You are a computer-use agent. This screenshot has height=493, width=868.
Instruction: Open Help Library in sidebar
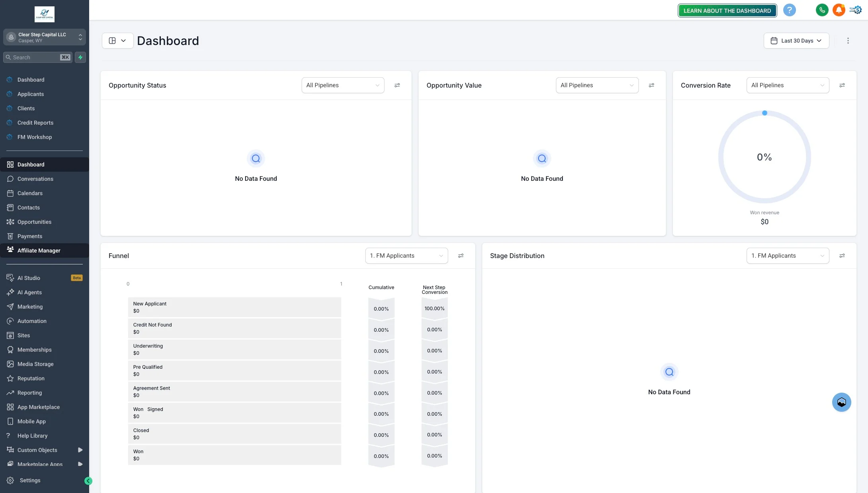point(45,436)
